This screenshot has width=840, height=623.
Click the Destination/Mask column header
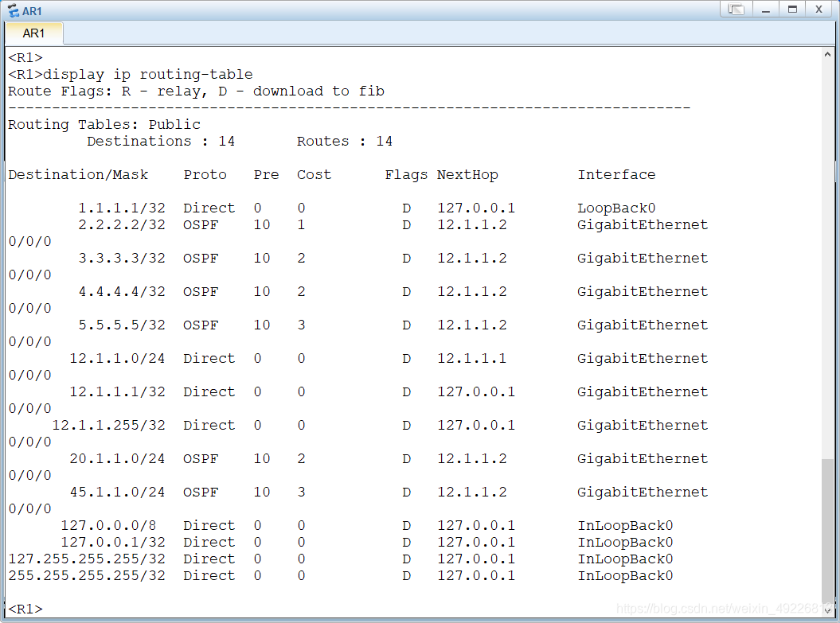pyautogui.click(x=78, y=174)
